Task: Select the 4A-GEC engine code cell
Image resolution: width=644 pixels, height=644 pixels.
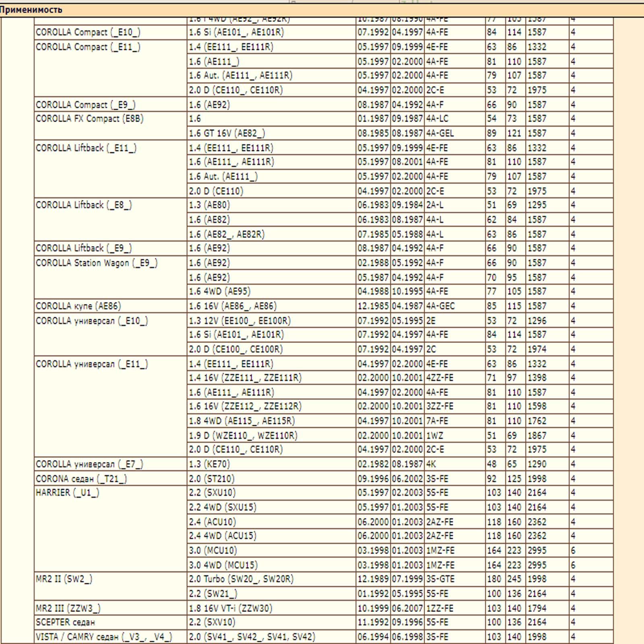Action: tap(440, 306)
